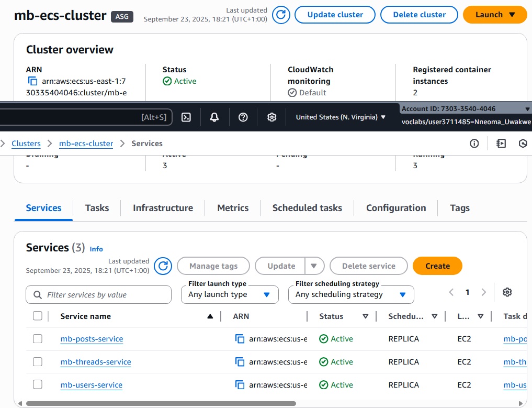Open the mb-threads-service link
The image size is (532, 408).
pyautogui.click(x=96, y=362)
